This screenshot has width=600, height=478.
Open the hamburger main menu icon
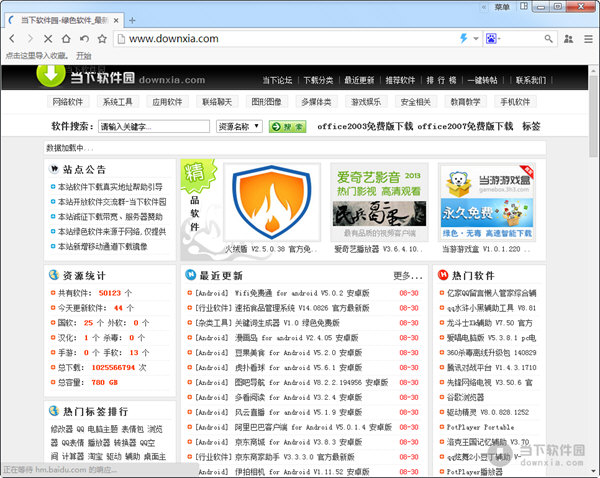click(588, 39)
